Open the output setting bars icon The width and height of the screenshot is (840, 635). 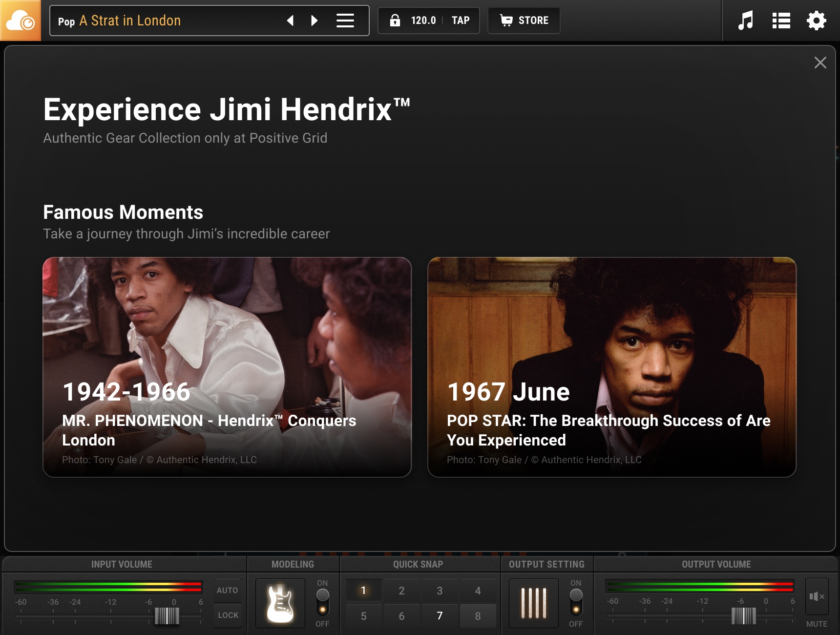(534, 603)
